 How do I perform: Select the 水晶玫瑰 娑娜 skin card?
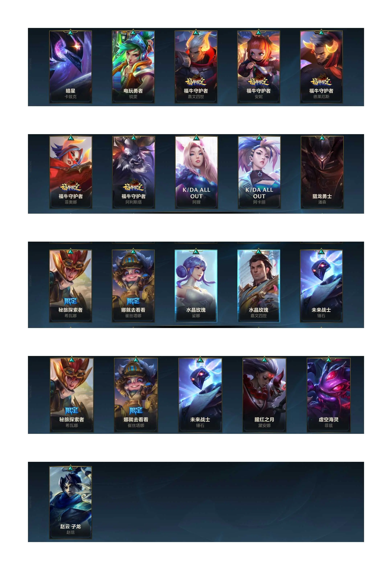tap(196, 286)
